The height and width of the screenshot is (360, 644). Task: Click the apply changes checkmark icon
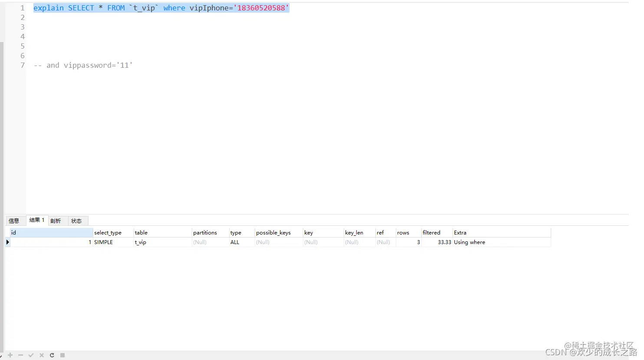tap(31, 355)
